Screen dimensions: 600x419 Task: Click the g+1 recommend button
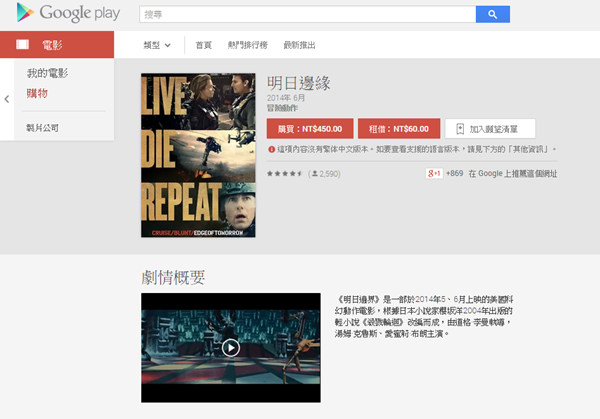coord(434,173)
